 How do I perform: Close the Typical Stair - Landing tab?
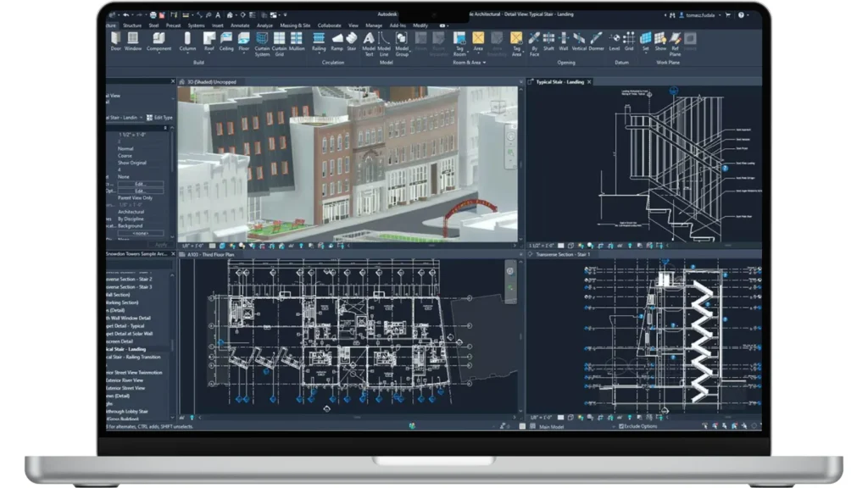[590, 82]
